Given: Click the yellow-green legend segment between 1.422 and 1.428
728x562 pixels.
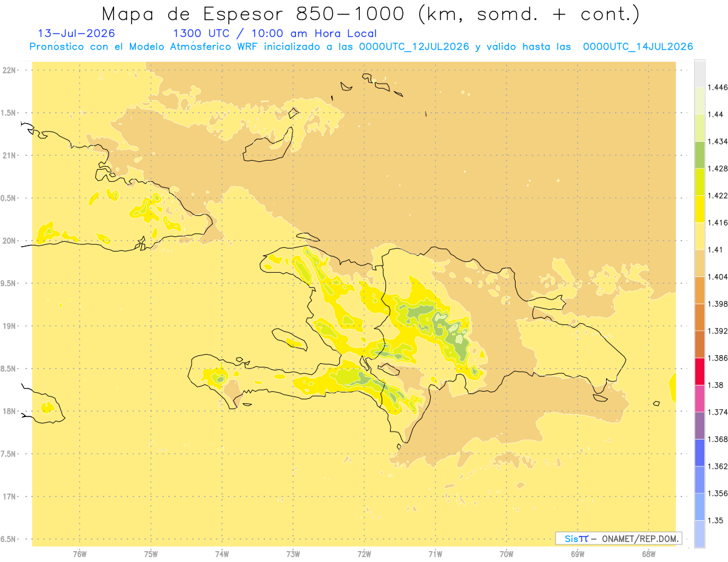Looking at the screenshot, I should [699, 182].
